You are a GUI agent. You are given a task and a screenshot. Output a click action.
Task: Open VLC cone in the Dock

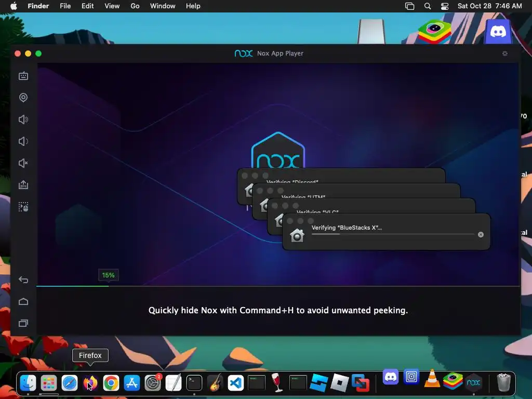[432, 378]
